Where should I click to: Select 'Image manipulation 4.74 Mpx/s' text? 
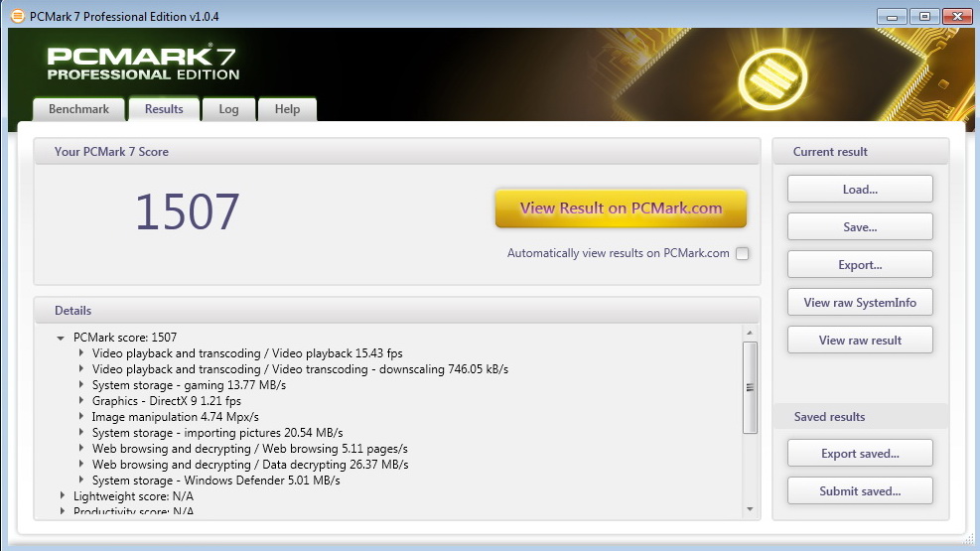point(175,417)
